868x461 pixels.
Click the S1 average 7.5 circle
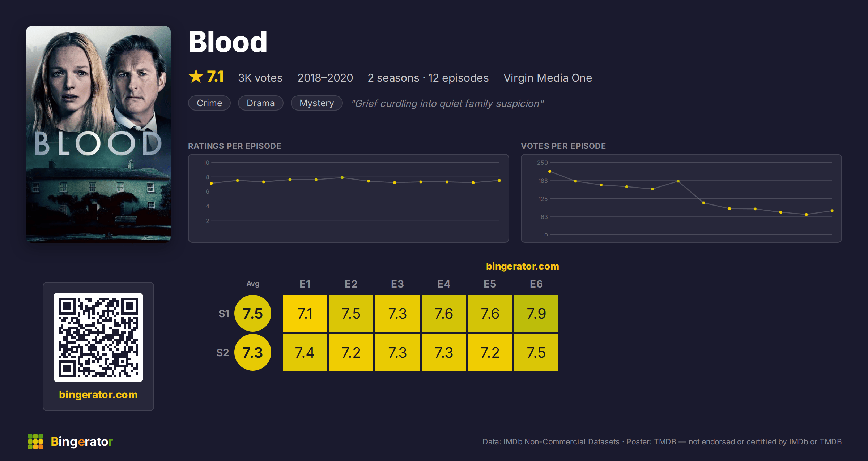253,313
